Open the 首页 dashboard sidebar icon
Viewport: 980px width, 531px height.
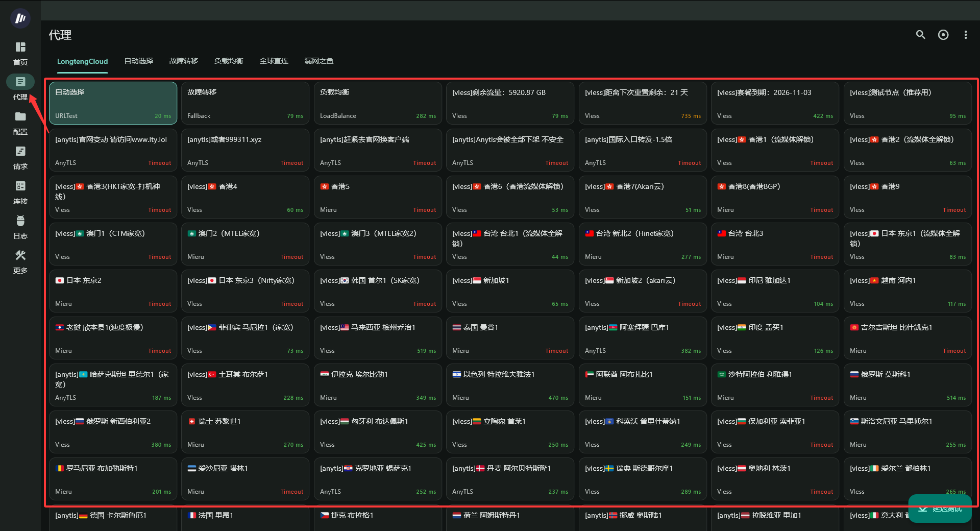20,47
